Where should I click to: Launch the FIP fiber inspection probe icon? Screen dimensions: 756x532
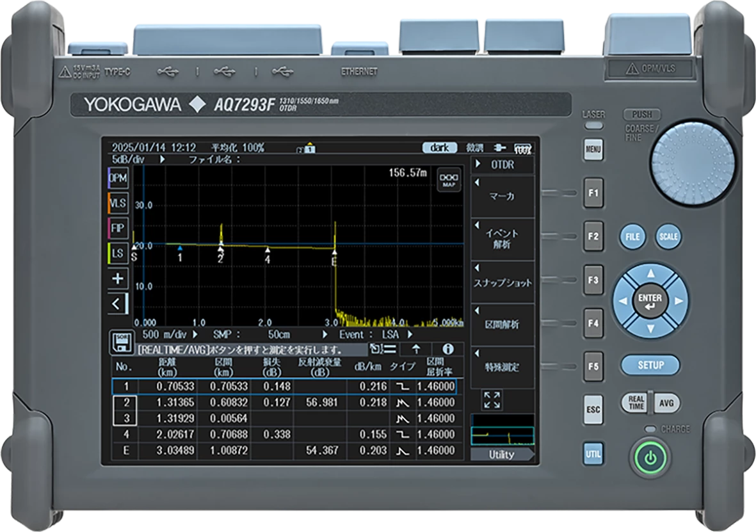pos(118,228)
